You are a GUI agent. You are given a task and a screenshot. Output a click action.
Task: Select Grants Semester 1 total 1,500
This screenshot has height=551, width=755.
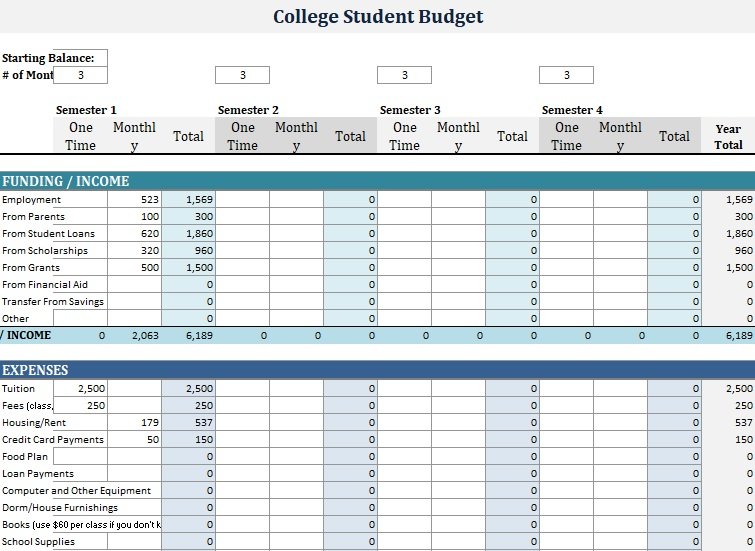click(188, 267)
